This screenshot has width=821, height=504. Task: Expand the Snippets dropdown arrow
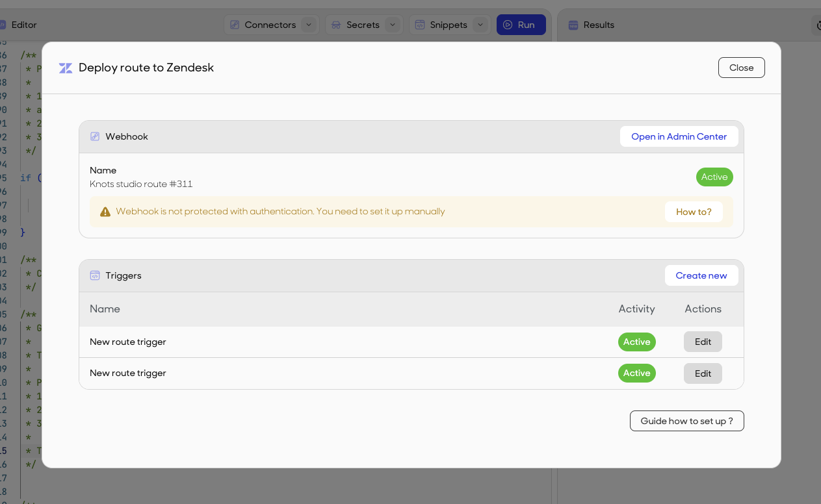click(x=480, y=25)
